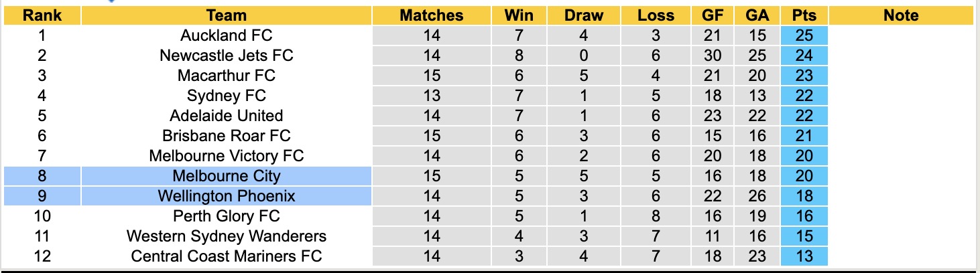Select Brisbane Roar FC in standings
This screenshot has height=273, width=980.
(226, 136)
